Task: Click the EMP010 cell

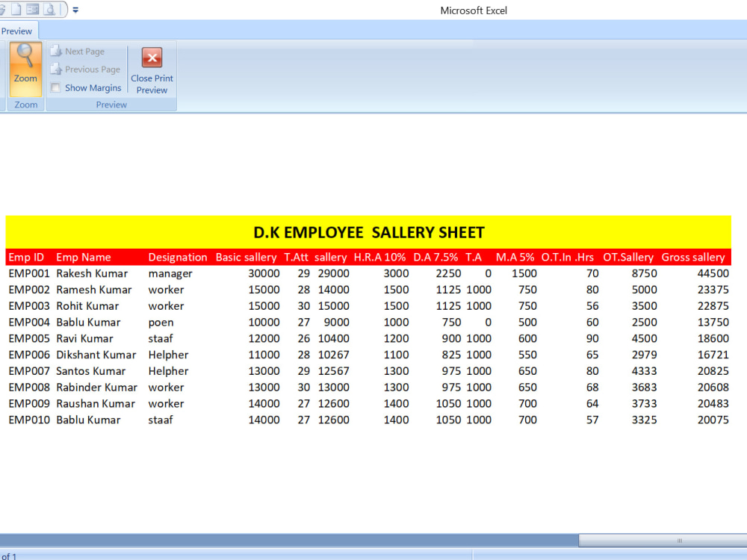Action: [29, 420]
